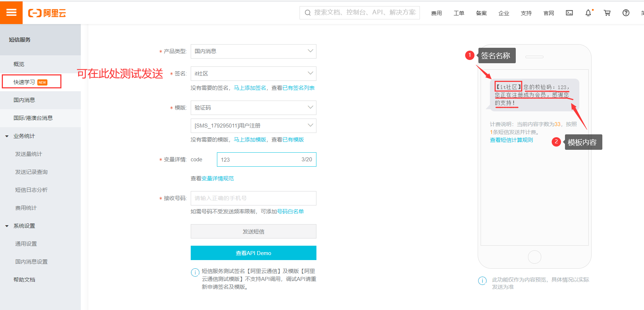This screenshot has height=310, width=644.
Task: Open 企业 in the top menu
Action: click(x=504, y=13)
